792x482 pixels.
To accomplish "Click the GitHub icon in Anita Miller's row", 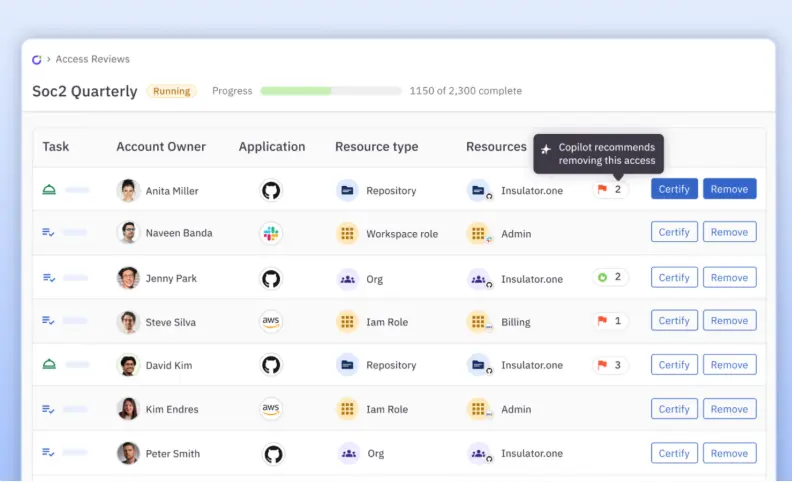I will [x=271, y=190].
